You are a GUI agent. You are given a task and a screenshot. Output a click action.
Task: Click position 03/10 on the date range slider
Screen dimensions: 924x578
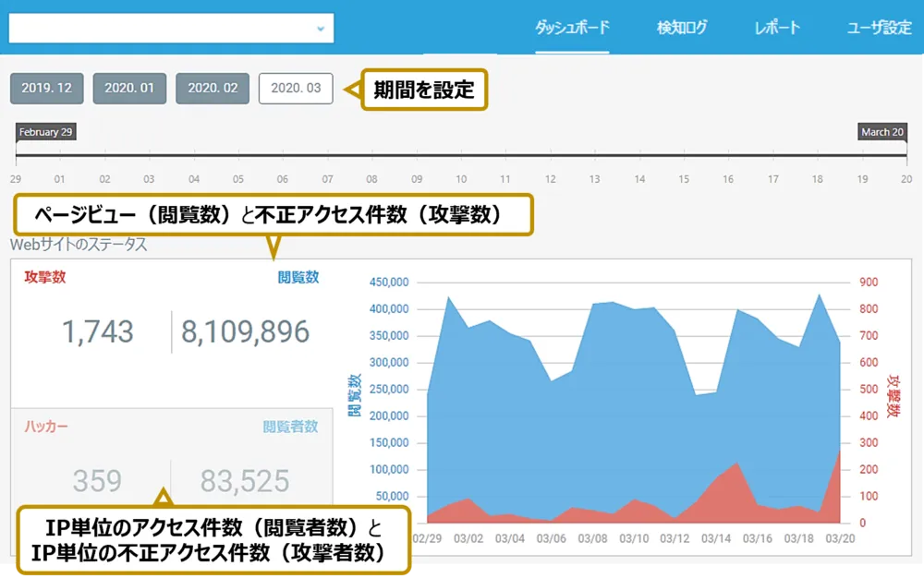[x=460, y=152]
